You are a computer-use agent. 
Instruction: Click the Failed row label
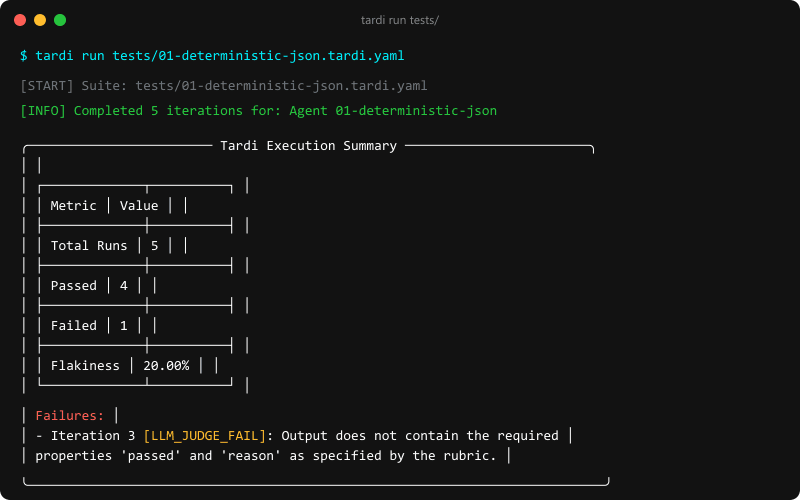[73, 326]
